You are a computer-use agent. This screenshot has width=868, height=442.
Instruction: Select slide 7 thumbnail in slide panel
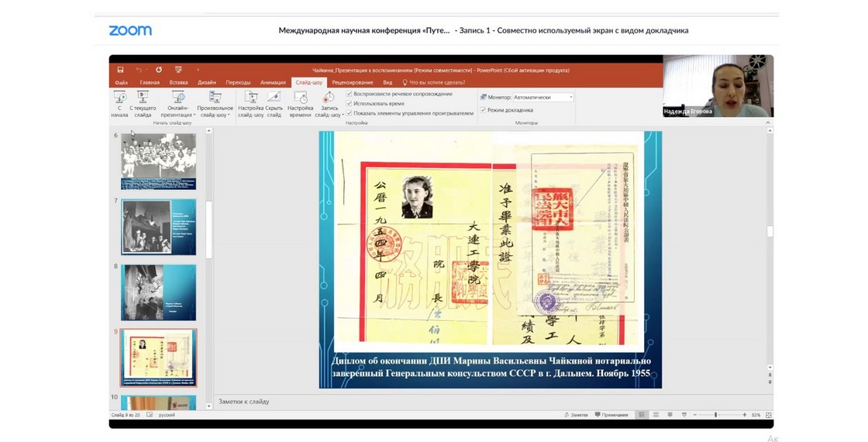point(158,226)
